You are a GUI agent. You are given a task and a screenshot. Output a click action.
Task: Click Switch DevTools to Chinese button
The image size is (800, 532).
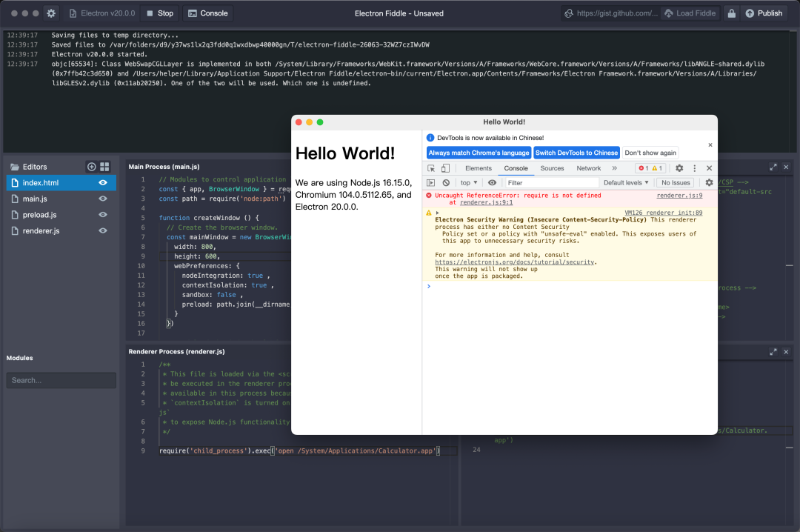pyautogui.click(x=576, y=153)
